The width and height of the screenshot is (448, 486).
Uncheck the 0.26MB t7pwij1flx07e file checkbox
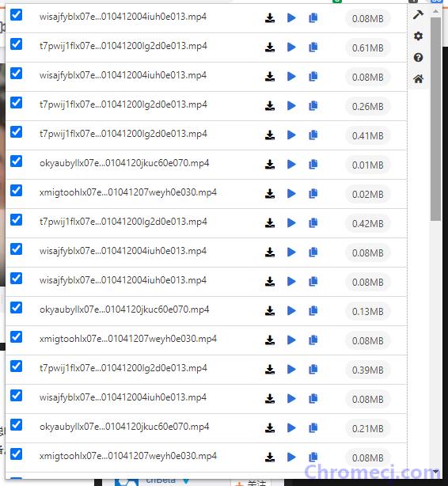click(x=16, y=103)
